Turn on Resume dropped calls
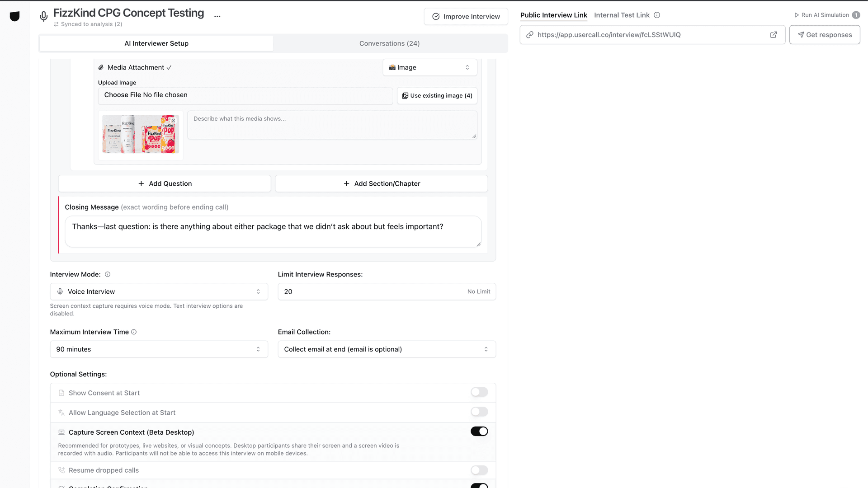868x488 pixels. [x=479, y=470]
